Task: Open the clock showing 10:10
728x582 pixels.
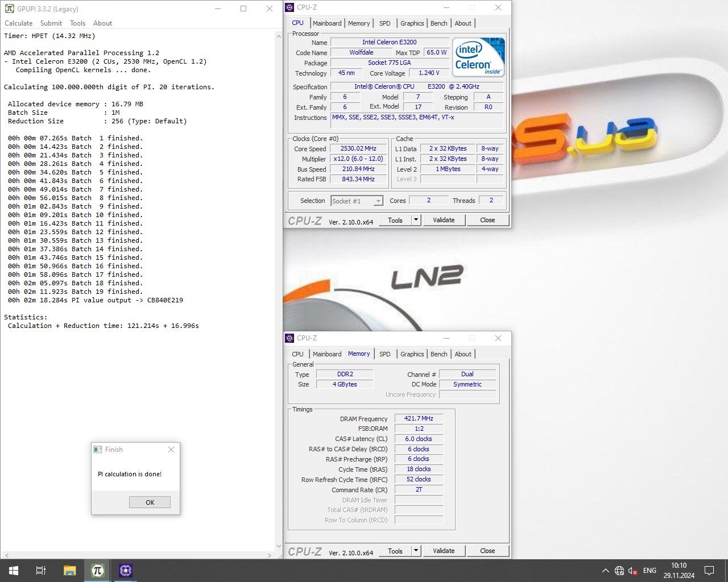Action: [679, 571]
